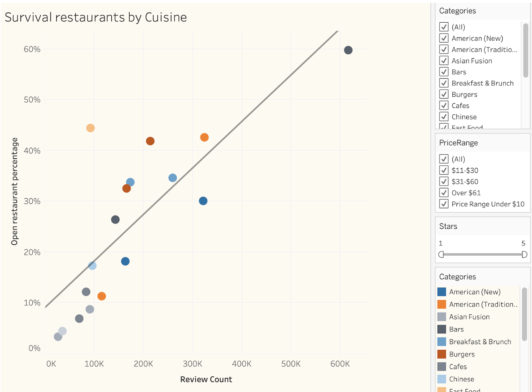Image resolution: width=532 pixels, height=392 pixels.
Task: Toggle the $31-$60 price range checkbox
Action: (443, 181)
